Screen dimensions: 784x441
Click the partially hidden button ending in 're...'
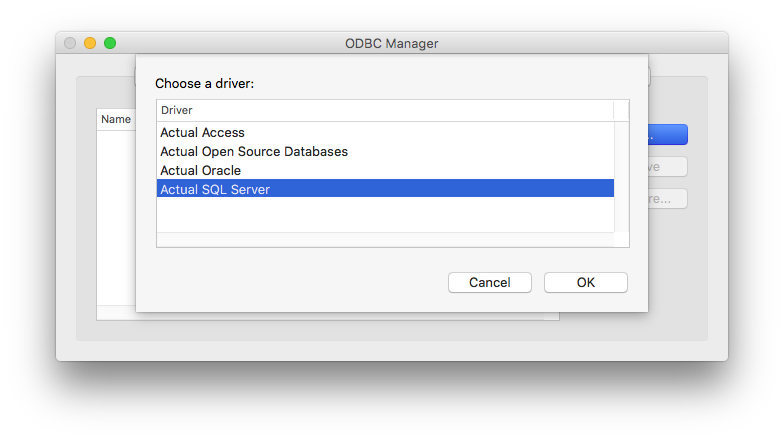pyautogui.click(x=668, y=199)
